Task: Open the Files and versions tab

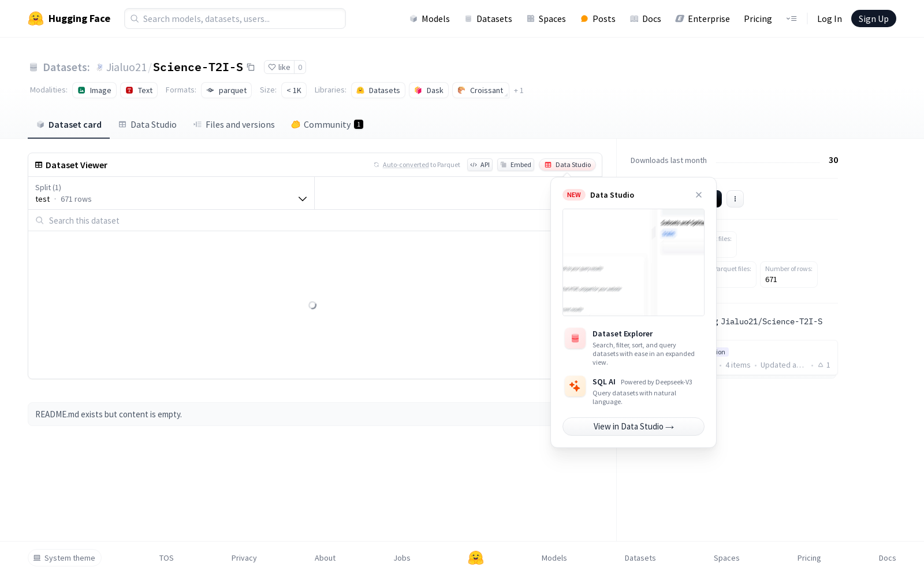Action: coord(234,124)
